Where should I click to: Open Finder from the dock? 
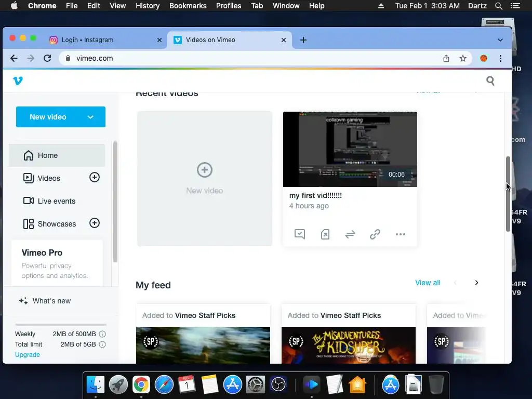96,384
